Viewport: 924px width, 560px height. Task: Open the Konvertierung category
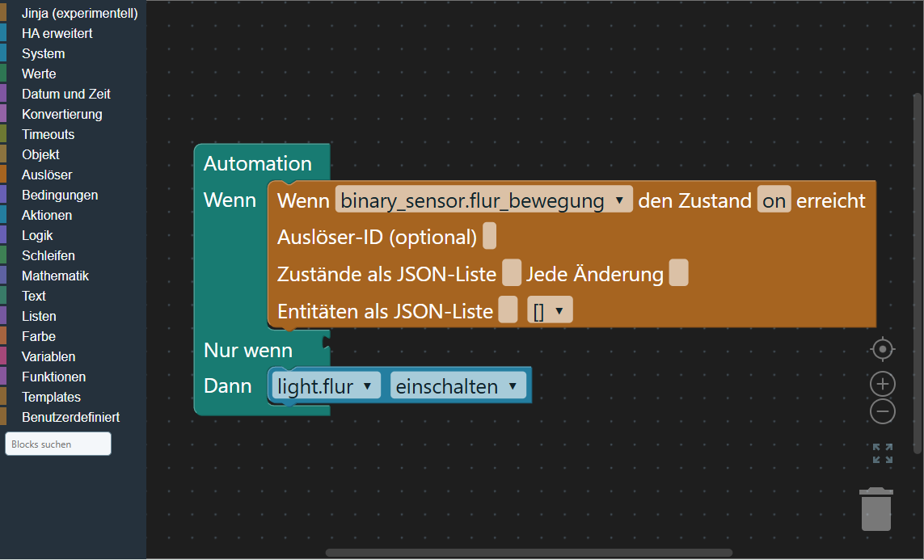pyautogui.click(x=73, y=114)
